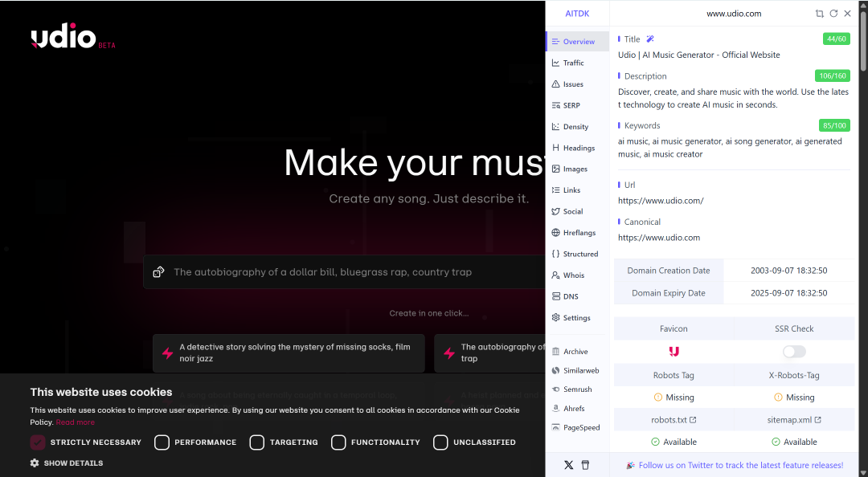Click the Images icon in sidebar
Screen dimensions: 868x477
556,169
